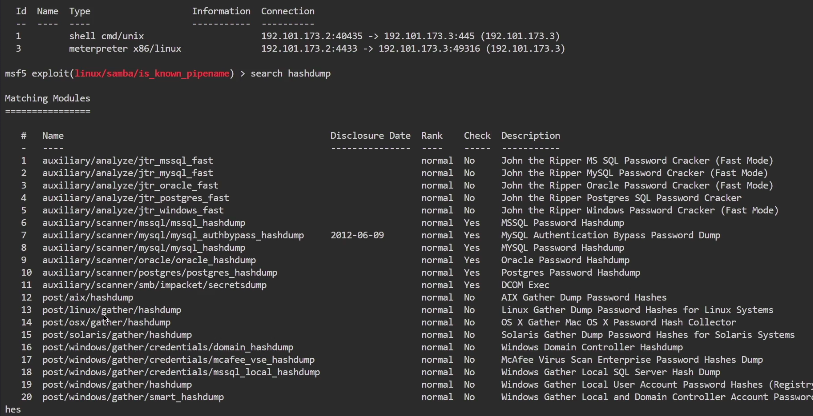The height and width of the screenshot is (416, 813).
Task: Click the 2012-06-09 disclosure date
Action: pyautogui.click(x=357, y=235)
